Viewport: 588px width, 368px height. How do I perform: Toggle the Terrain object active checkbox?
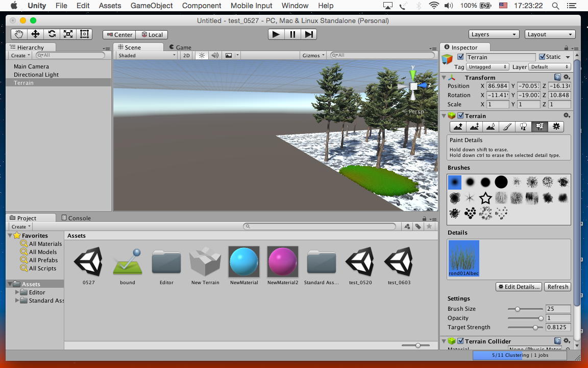click(460, 57)
